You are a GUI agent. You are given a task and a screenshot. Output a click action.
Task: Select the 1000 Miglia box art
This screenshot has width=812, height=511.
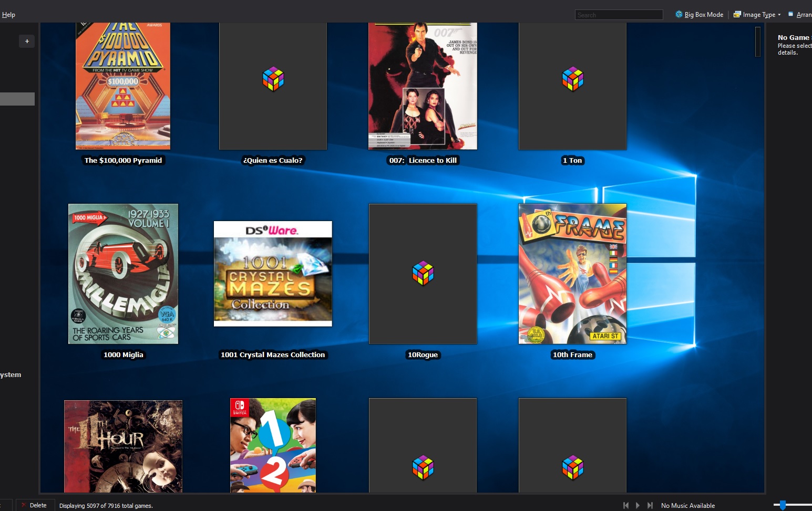[x=123, y=274]
